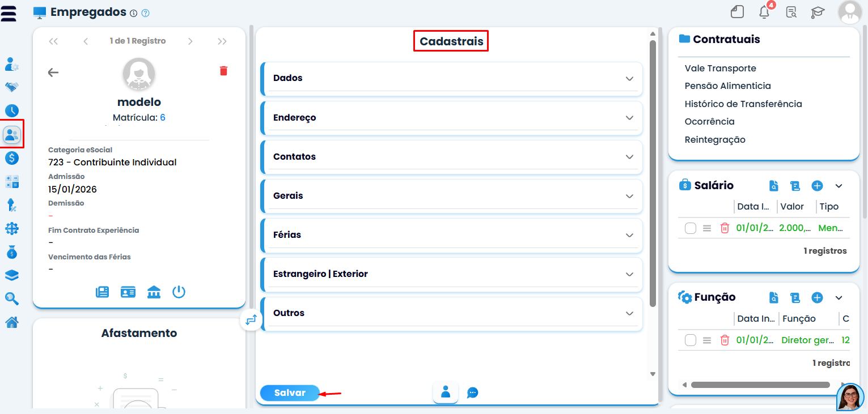Delete employee with the red trash icon
Viewport: 868px width, 414px height.
(223, 71)
